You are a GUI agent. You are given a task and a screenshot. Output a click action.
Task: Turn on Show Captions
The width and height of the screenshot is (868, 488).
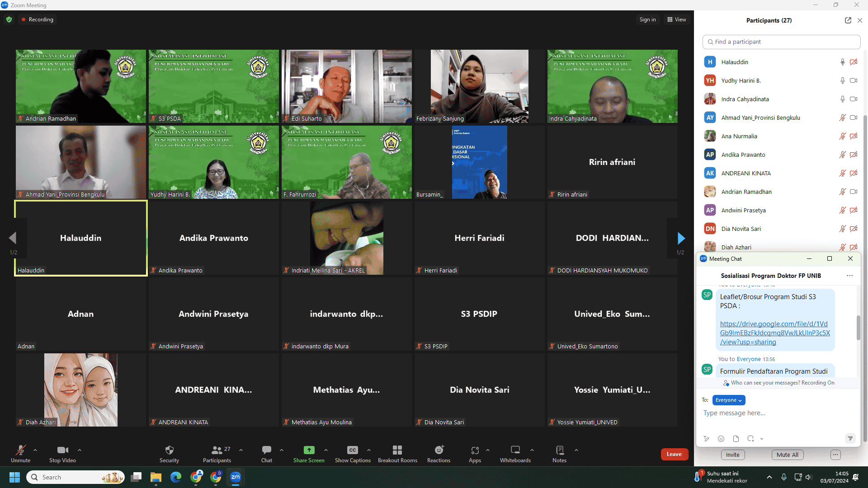pyautogui.click(x=353, y=454)
